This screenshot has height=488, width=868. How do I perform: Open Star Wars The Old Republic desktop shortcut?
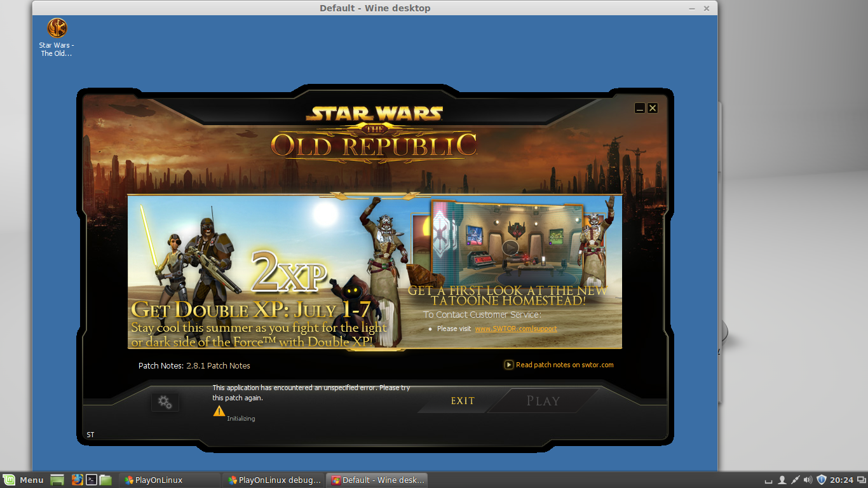(57, 37)
